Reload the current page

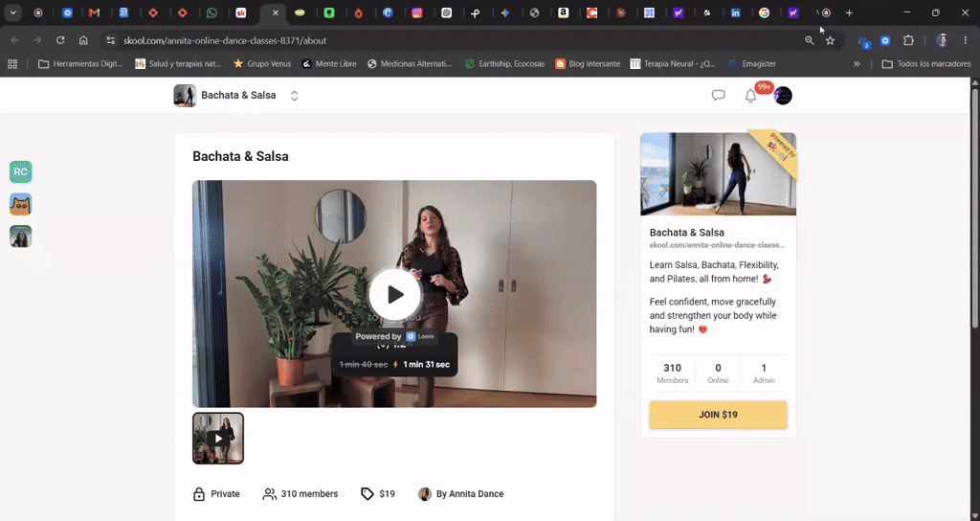[60, 40]
